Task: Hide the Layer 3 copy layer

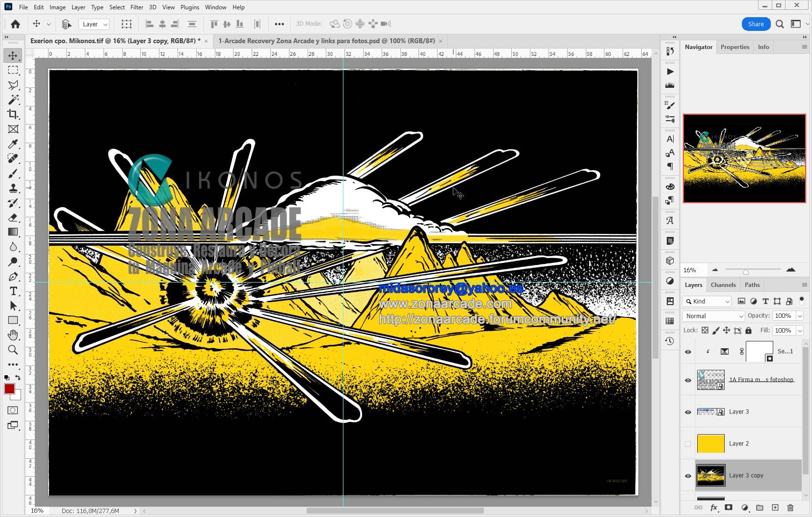Action: pyautogui.click(x=688, y=476)
